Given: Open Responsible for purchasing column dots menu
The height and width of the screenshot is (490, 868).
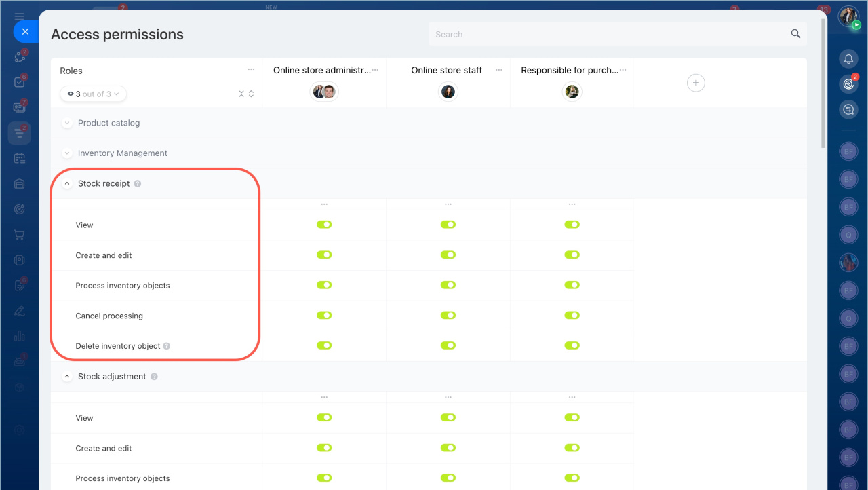Looking at the screenshot, I should click(x=623, y=70).
